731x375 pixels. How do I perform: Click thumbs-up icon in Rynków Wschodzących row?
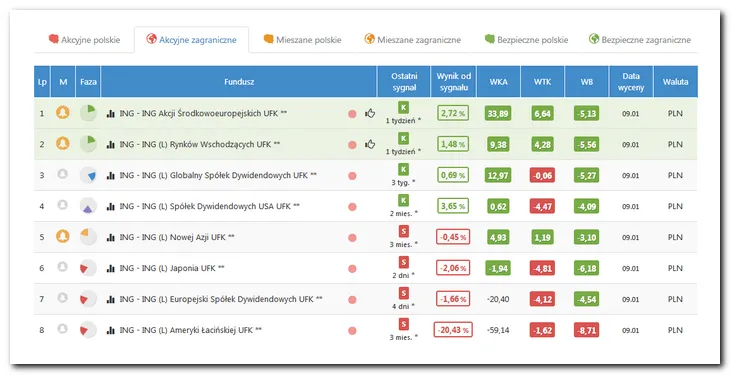coord(370,144)
